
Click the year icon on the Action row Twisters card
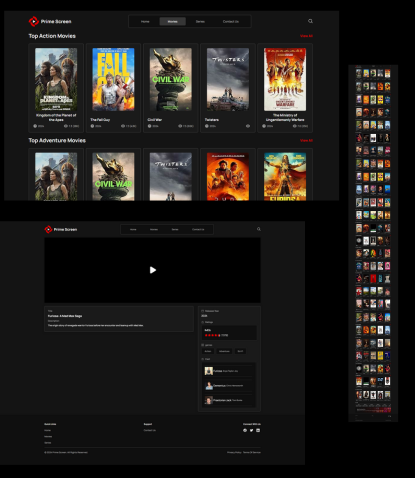tap(207, 126)
